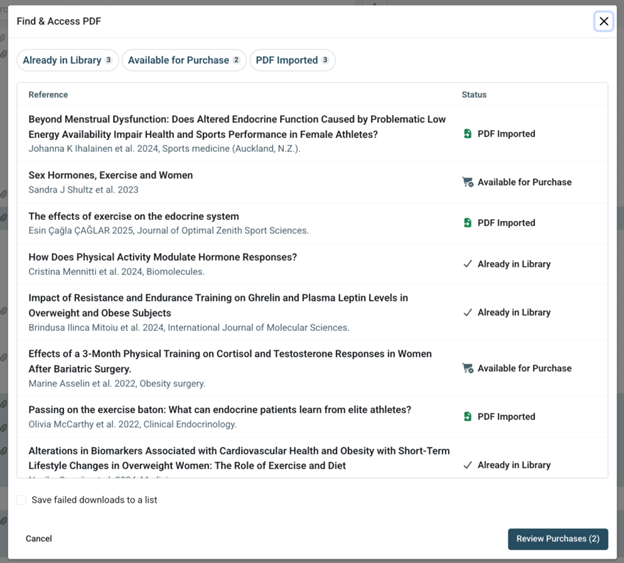Click checkmark icon for Biomarkers reference

click(x=468, y=465)
